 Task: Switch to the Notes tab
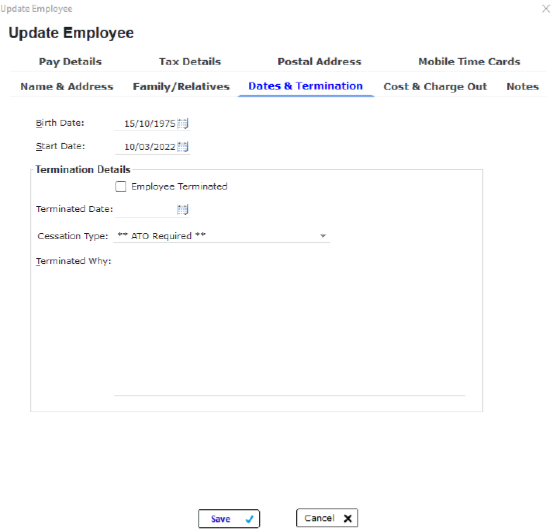pos(522,87)
